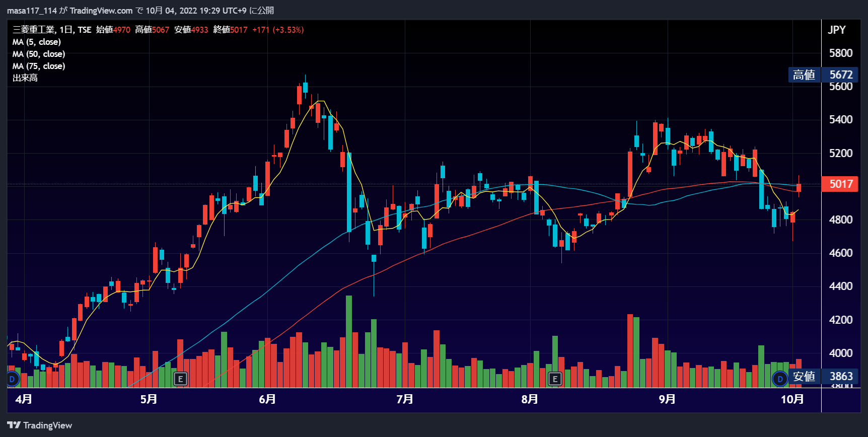Click the 5月 label on time axis

point(149,399)
